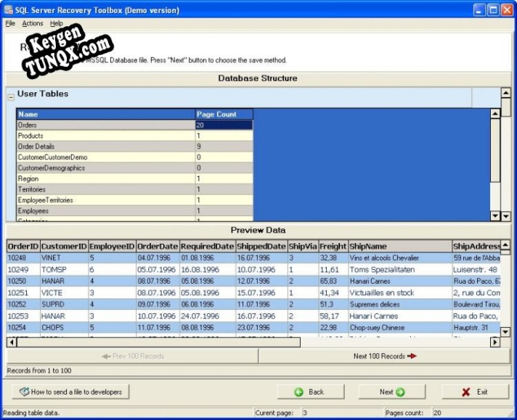Click tables list scroll up arrow
517x420 pixels.
click(x=495, y=114)
